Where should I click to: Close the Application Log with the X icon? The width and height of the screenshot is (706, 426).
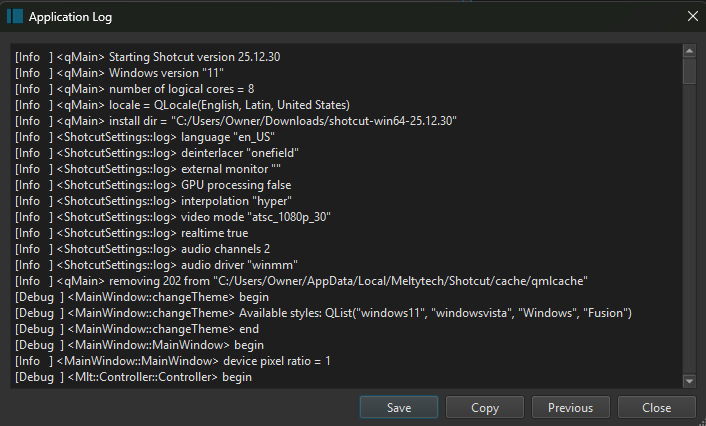point(692,16)
